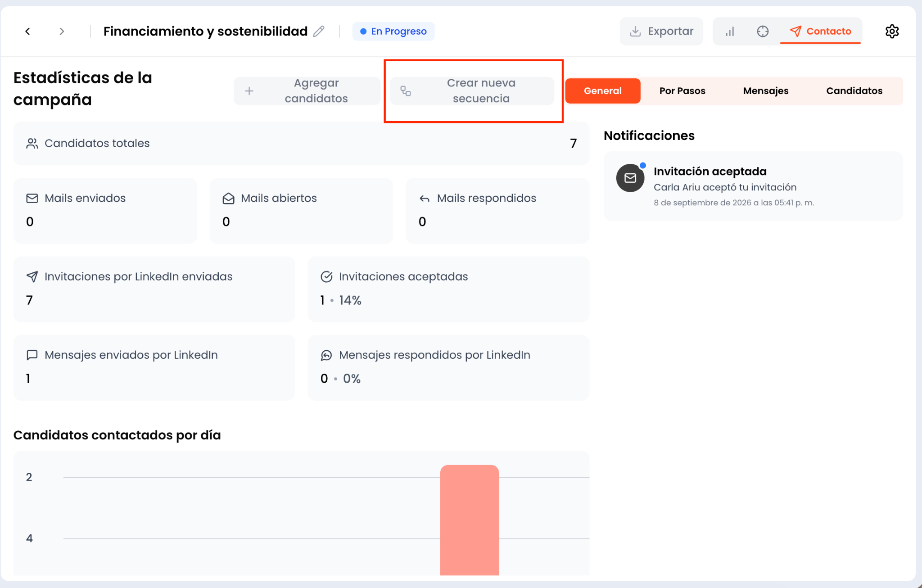
Task: Click the pink bar in the daily chart
Action: 470,520
